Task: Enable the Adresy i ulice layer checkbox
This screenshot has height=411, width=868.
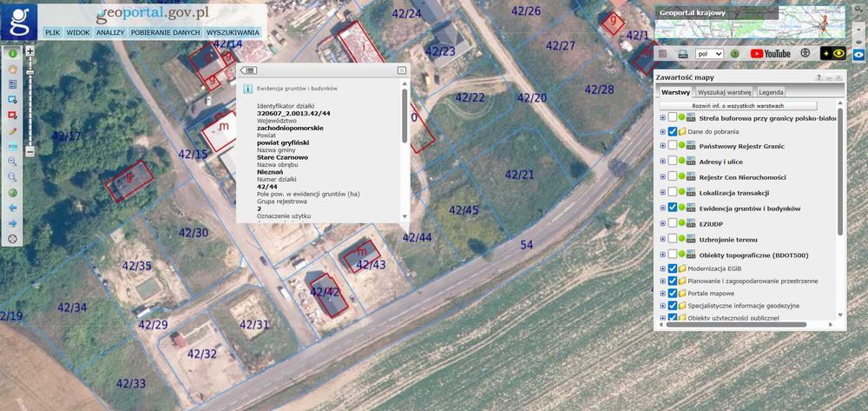Action: [x=672, y=162]
